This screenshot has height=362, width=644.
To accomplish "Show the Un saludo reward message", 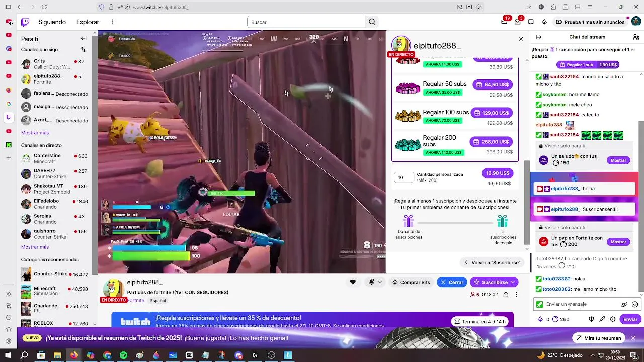I will (x=618, y=160).
